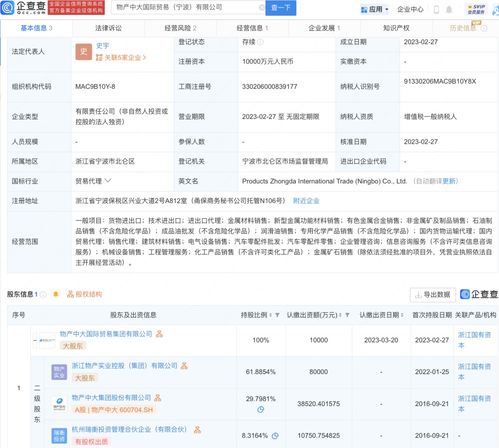Click the filter icon in 认缴出资额 column
Screen dimensions: 499x448
(x=347, y=315)
